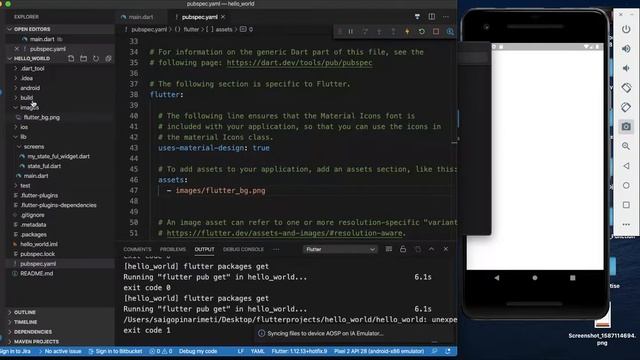Open dart.dev/tools/pub/pubspec link
Screen dimensions: 640x360
[x=299, y=63]
